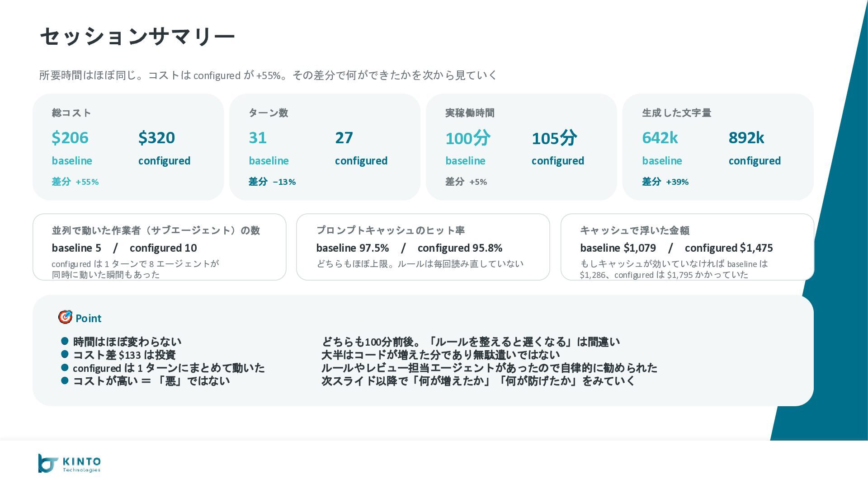Select the ターン数 card heading
The image size is (868, 488).
click(x=268, y=113)
